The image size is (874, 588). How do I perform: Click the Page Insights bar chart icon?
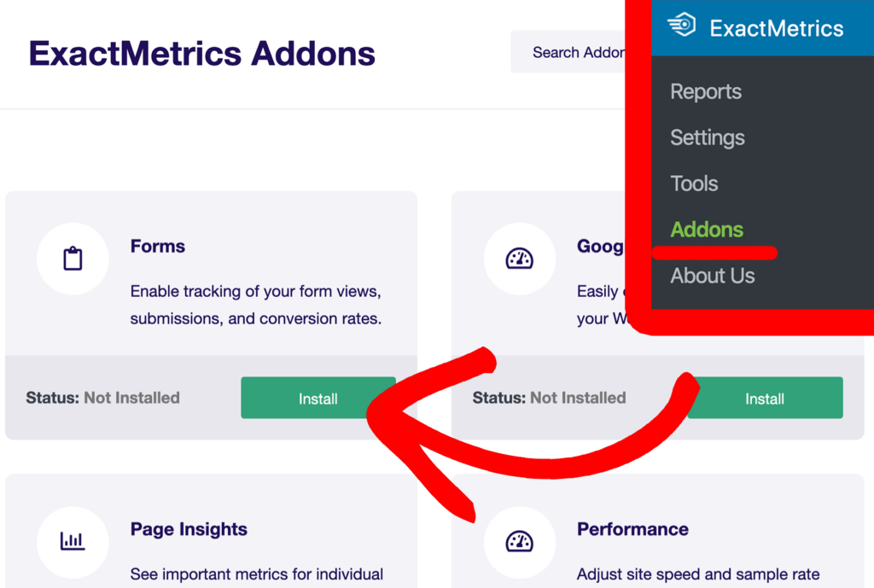click(73, 541)
